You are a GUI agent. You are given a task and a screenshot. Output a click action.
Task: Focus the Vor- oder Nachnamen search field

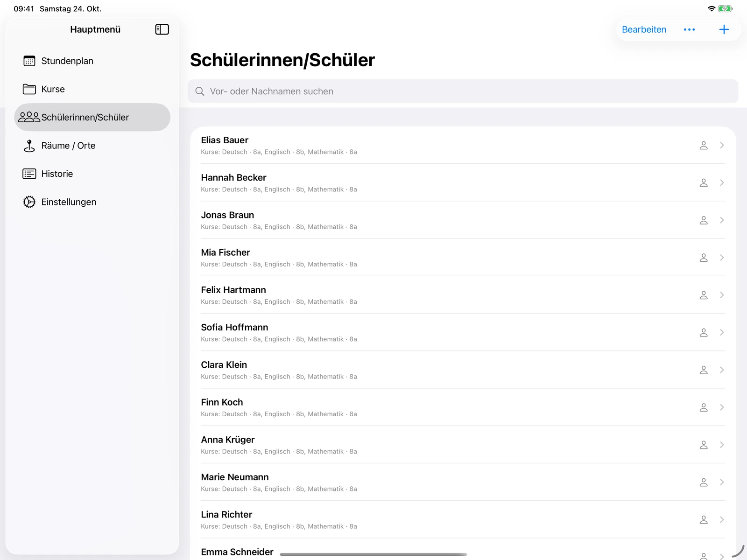[463, 91]
